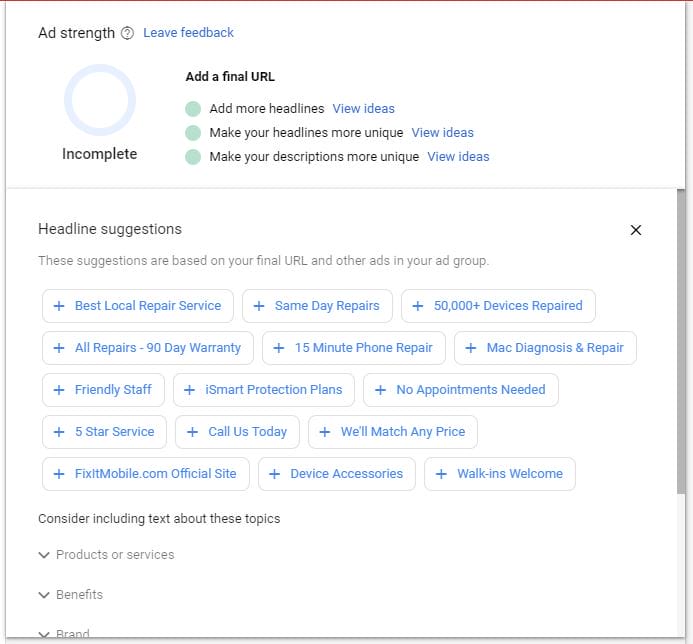This screenshot has height=644, width=693.
Task: Add '5 Star Service' headline suggestion
Action: pyautogui.click(x=105, y=432)
